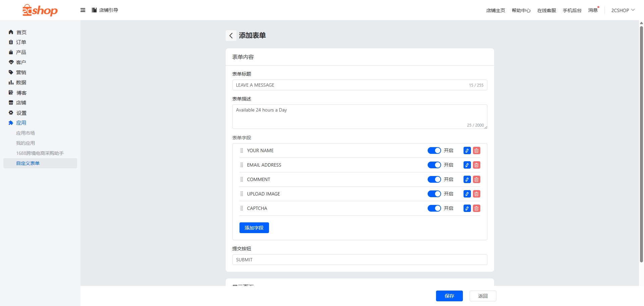The height and width of the screenshot is (306, 644).
Task: Open the 订单 orders menu item
Action: pos(21,42)
